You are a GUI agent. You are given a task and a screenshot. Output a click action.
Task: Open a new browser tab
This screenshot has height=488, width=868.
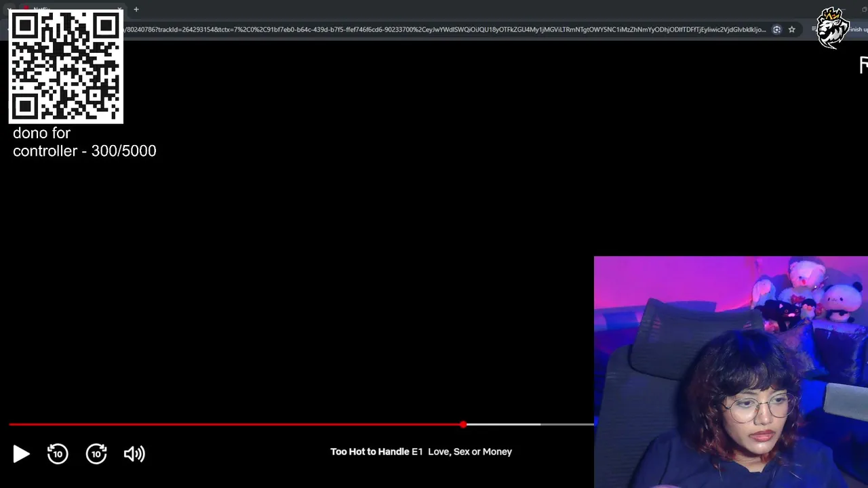pos(136,9)
